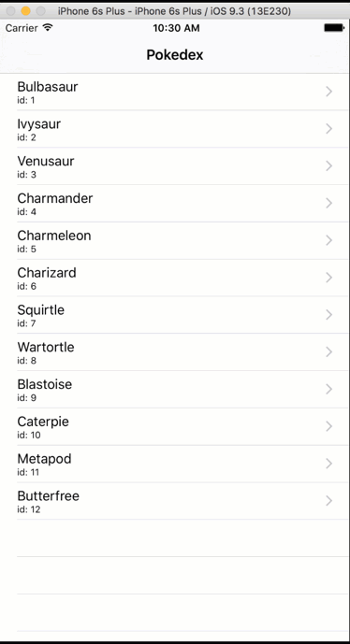Tap the Charizard row's disclosure chevron

[x=329, y=278]
